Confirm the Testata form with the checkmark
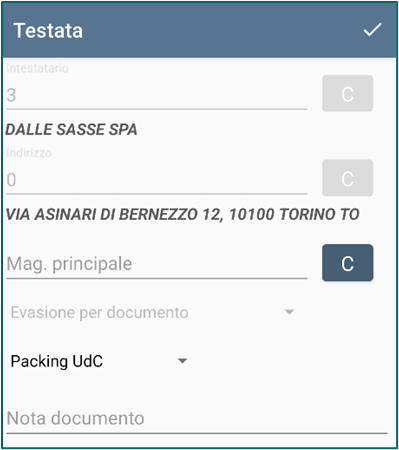Screen dimensions: 399x450 372,30
